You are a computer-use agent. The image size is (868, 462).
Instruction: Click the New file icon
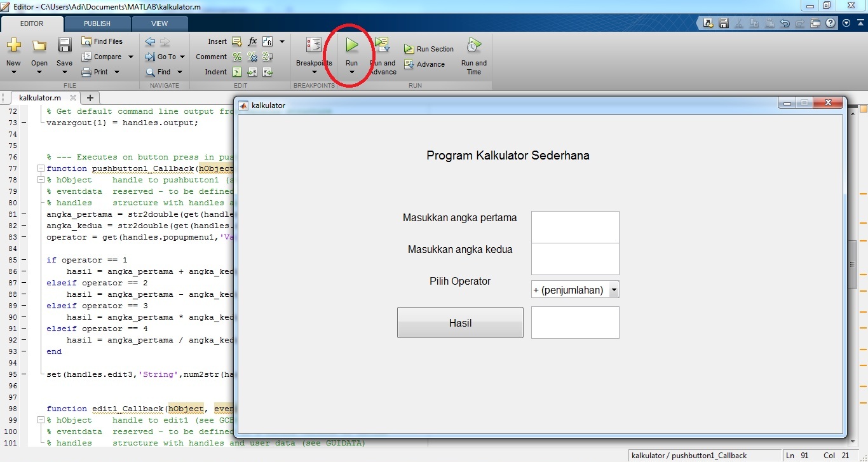[x=13, y=46]
